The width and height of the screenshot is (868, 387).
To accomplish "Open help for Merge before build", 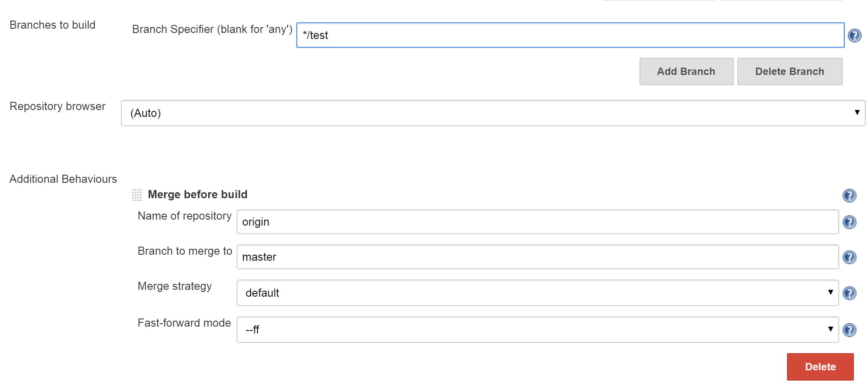I will [x=849, y=196].
